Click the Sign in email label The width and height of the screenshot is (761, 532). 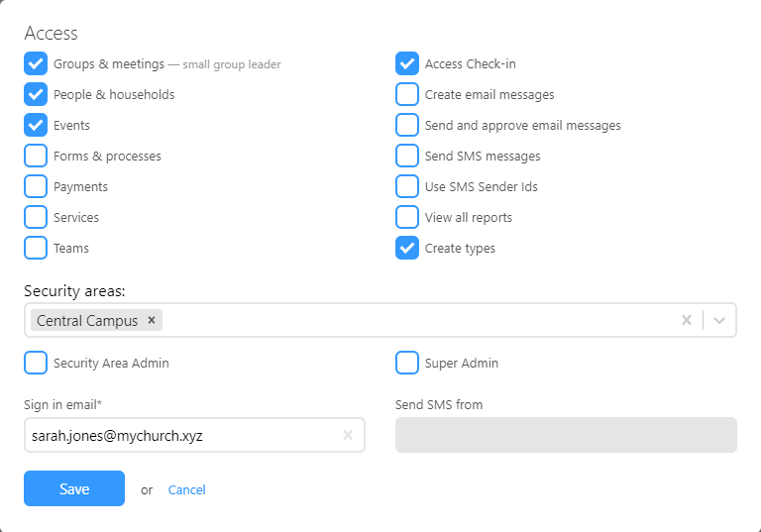pos(62,405)
